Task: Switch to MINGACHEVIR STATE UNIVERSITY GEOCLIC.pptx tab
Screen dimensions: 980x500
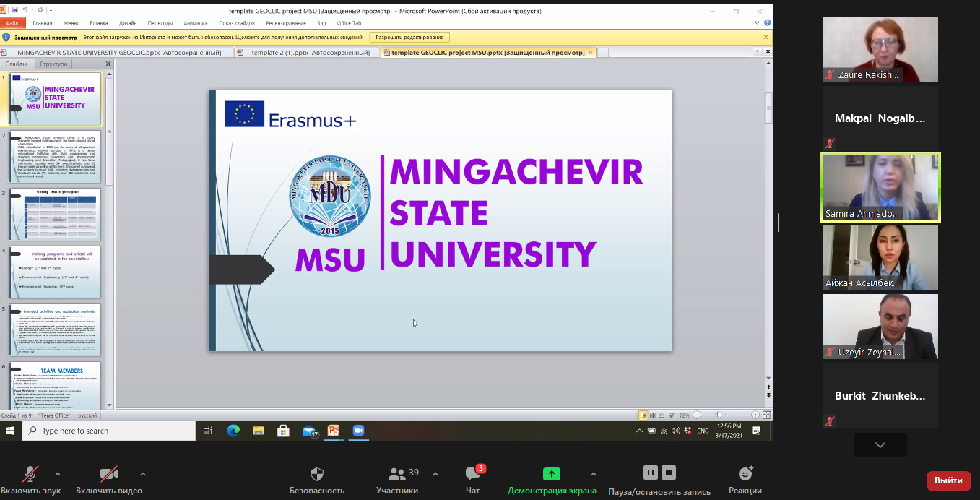Action: pos(118,53)
